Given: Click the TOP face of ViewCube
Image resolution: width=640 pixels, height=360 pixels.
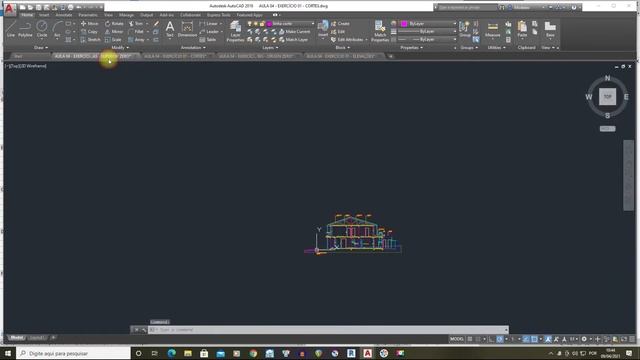Looking at the screenshot, I should pyautogui.click(x=607, y=97).
